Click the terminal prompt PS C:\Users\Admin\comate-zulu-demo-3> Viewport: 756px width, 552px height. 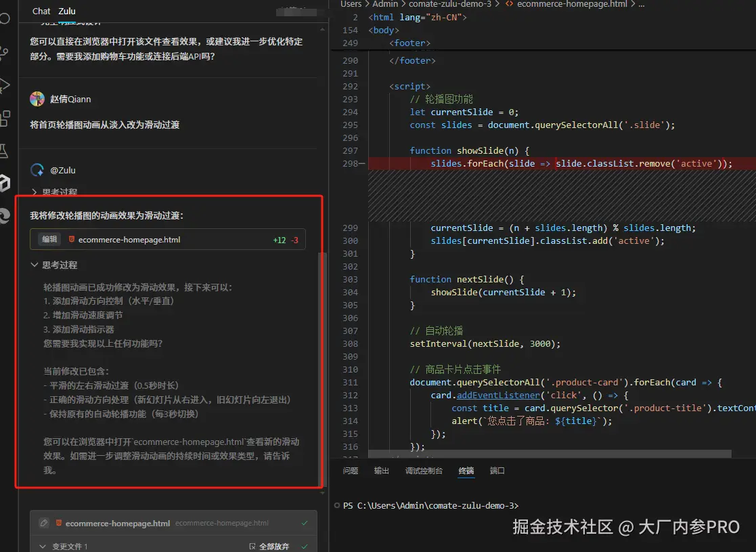pos(430,506)
